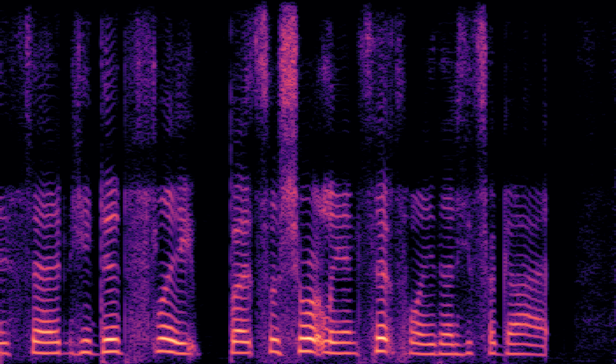616x364 pixels.
Task: Click the last tall high-frequency noise column
Action: click(x=482, y=70)
